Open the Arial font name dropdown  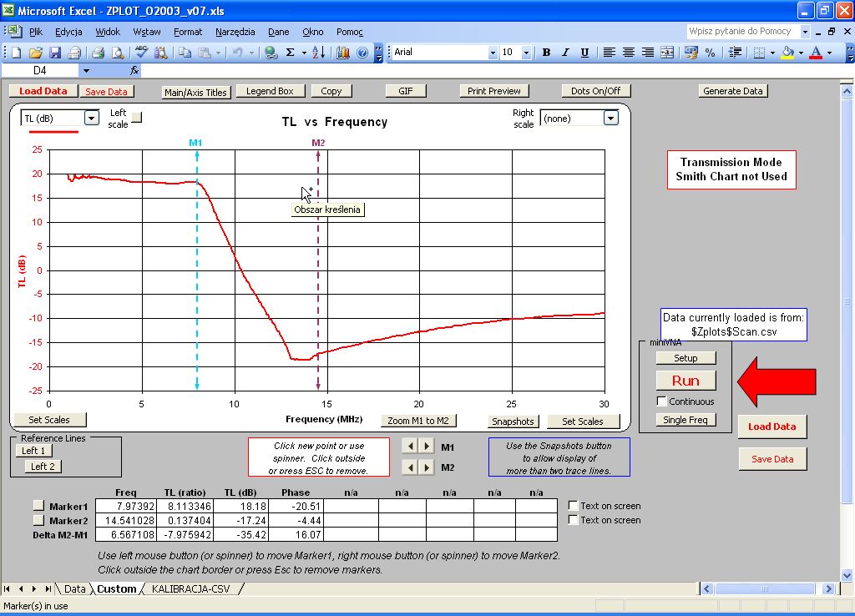point(492,53)
